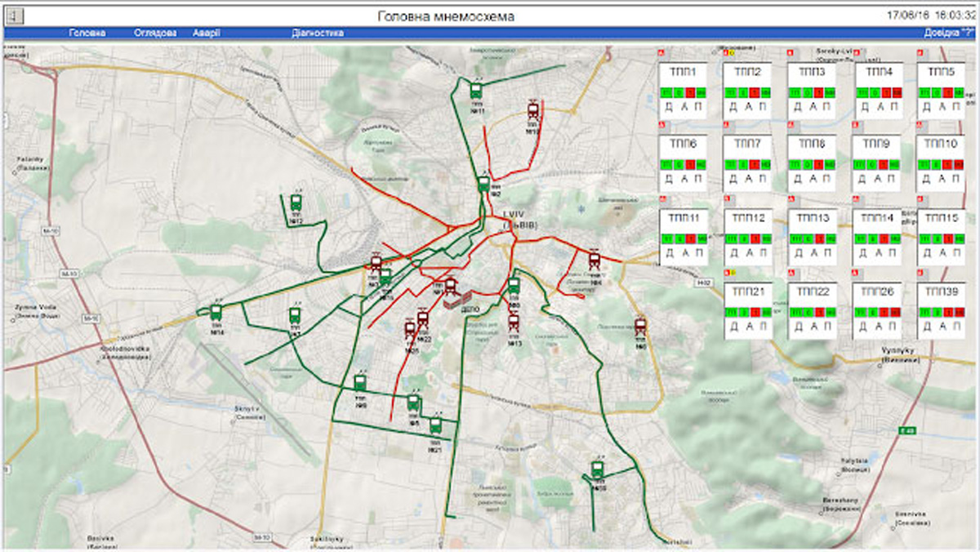Open Аварії menu item
Screen dimensions: 980x552
[207, 33]
